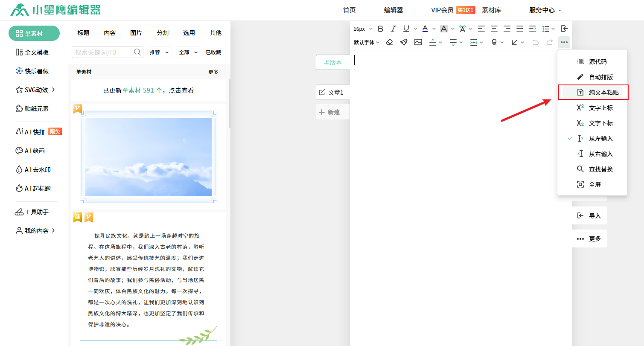Screen dimensions: 644x346
Task: Open the VIP会员 page
Action: [442, 10]
